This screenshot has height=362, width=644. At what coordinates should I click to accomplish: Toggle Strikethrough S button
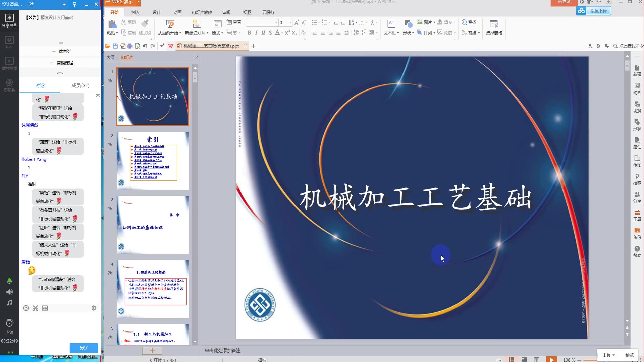pos(270,33)
